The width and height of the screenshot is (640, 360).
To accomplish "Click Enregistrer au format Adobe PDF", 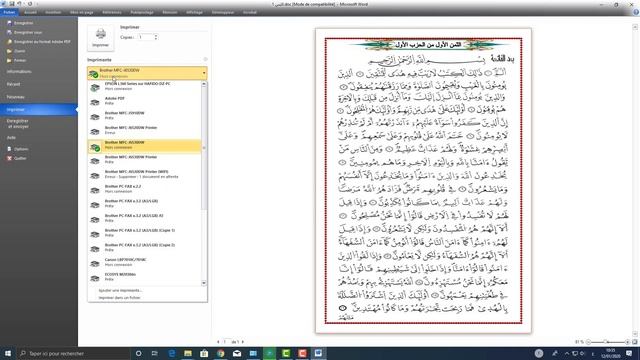I will click(39, 42).
